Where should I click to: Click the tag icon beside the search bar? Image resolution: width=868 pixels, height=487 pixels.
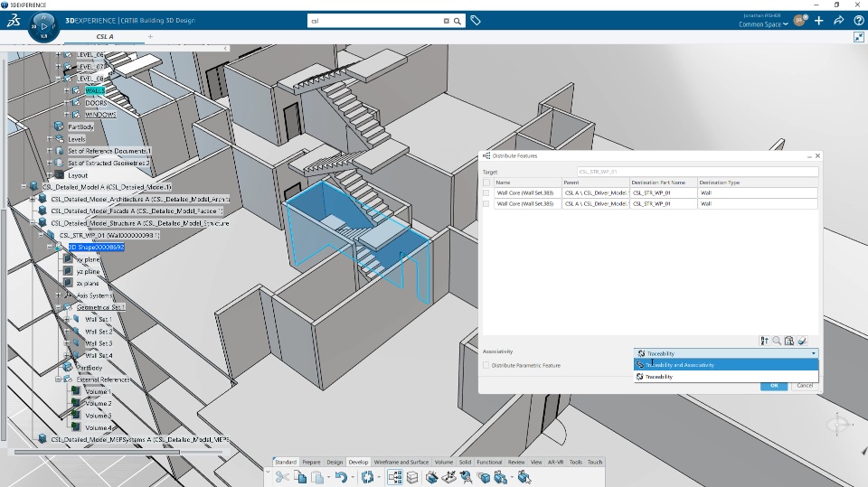[x=476, y=21]
